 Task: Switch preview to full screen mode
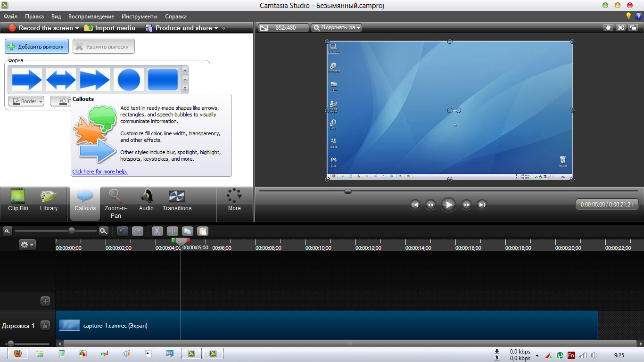click(620, 28)
